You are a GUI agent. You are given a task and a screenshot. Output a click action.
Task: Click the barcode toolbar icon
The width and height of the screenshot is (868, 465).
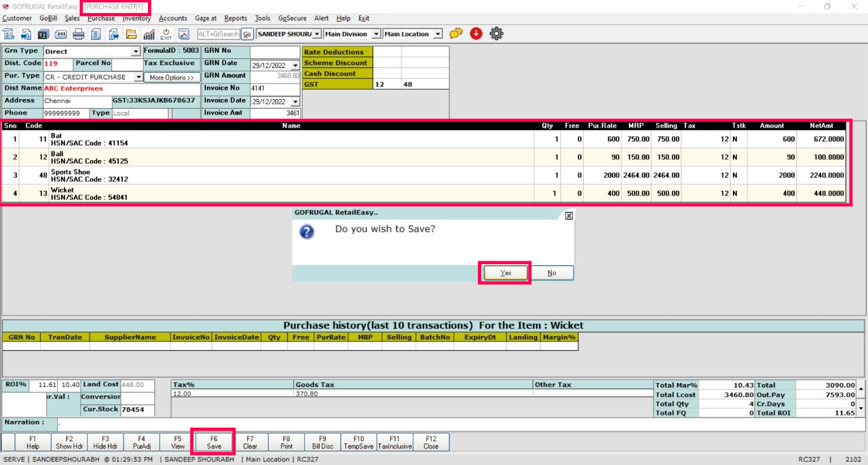[x=61, y=34]
